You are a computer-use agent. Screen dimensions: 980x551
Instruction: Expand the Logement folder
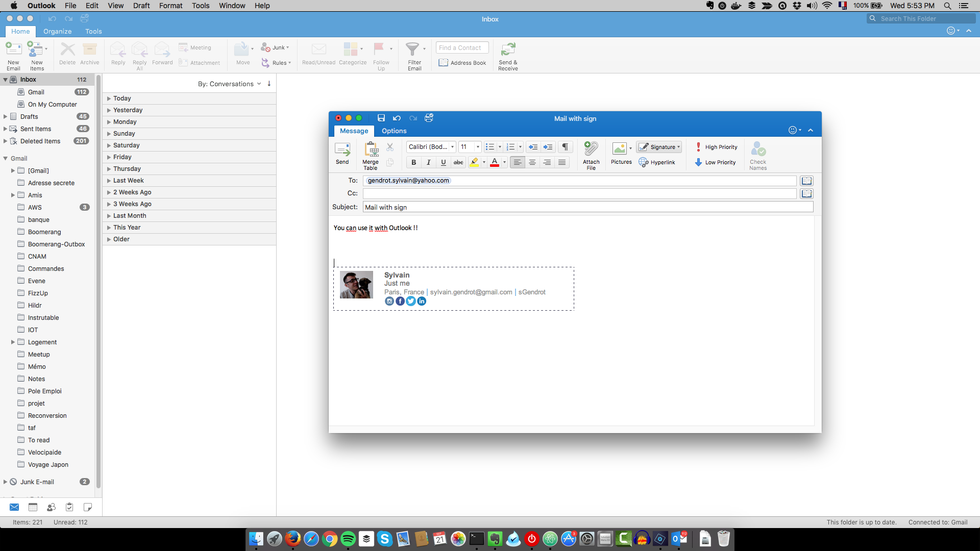coord(13,342)
